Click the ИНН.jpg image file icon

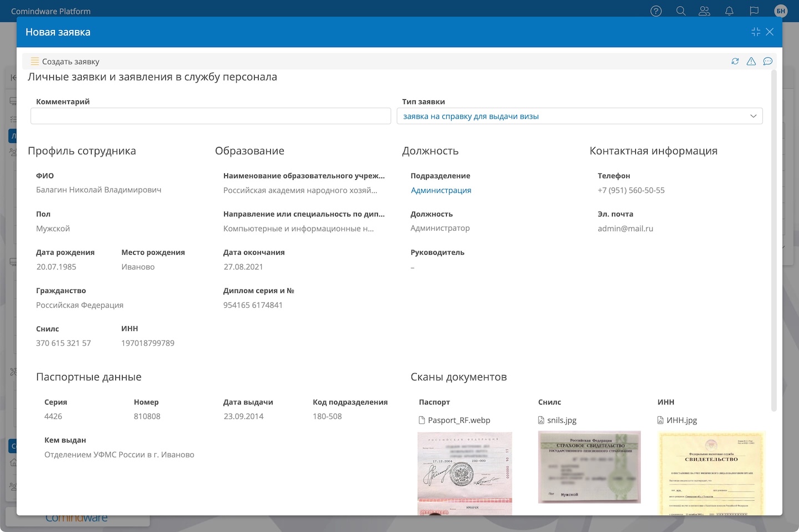pos(660,420)
